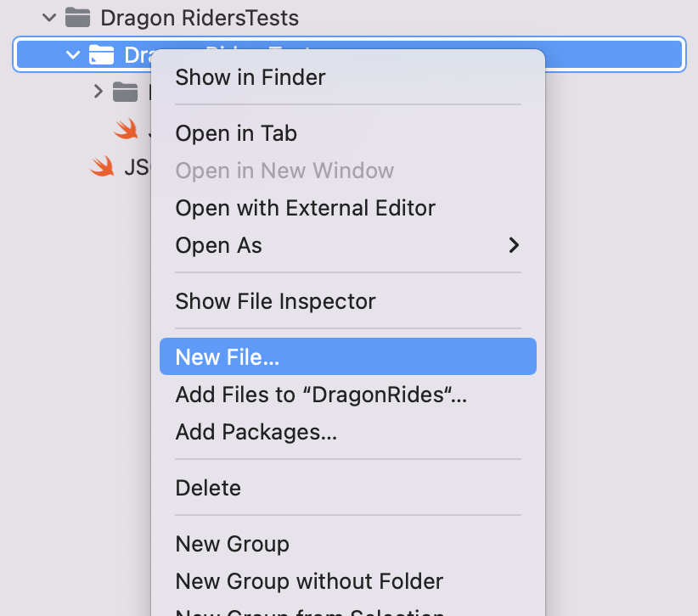Click the gray subfolder icon under selected group
Screen dimensions: 698x616
coord(125,92)
